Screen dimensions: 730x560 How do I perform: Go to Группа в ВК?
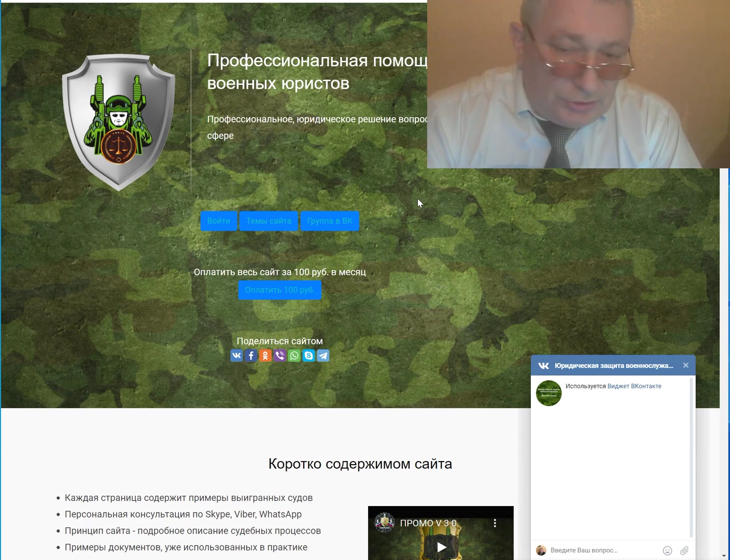(x=330, y=221)
